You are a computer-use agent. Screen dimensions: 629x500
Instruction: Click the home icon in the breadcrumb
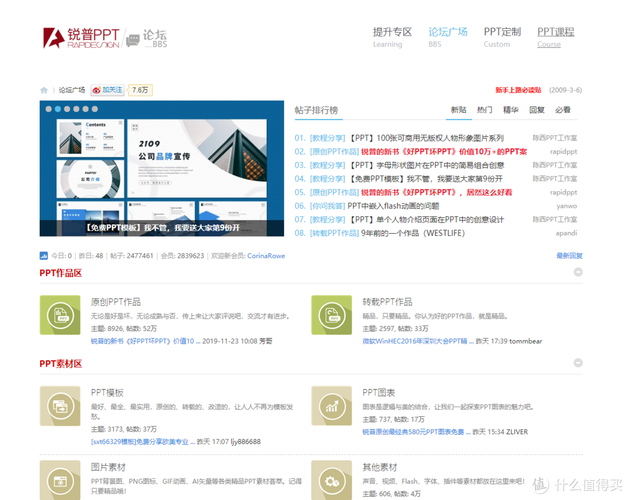click(44, 90)
